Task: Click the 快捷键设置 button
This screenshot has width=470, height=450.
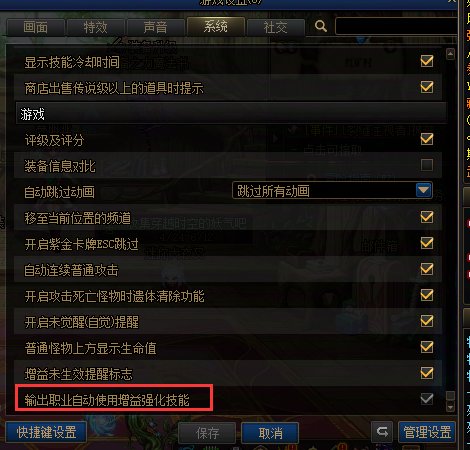Action: [46, 432]
